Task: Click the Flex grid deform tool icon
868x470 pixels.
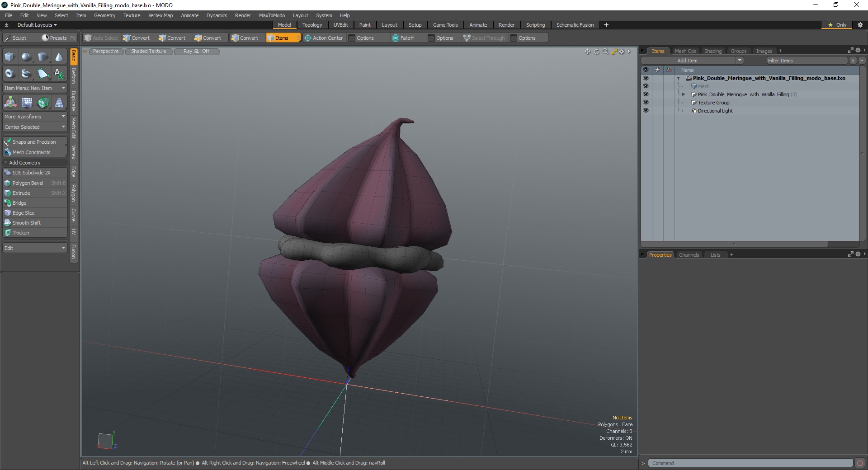Action: [27, 103]
